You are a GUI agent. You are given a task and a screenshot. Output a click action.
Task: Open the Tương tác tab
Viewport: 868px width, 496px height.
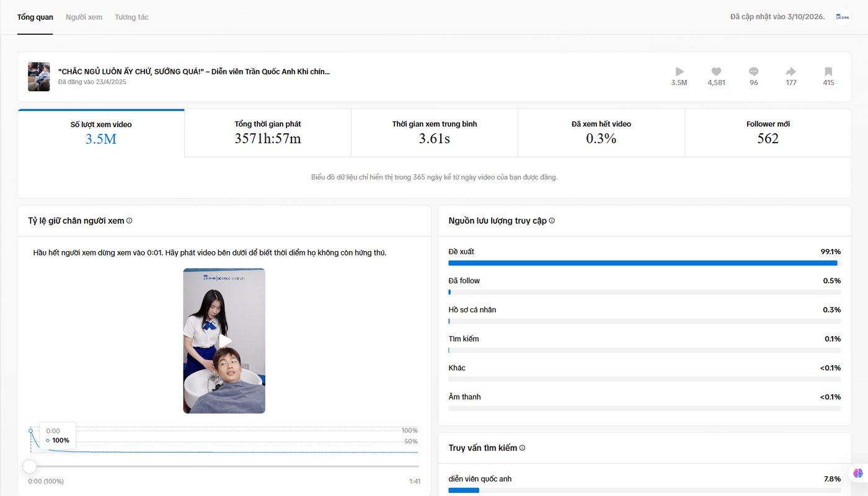tap(131, 17)
